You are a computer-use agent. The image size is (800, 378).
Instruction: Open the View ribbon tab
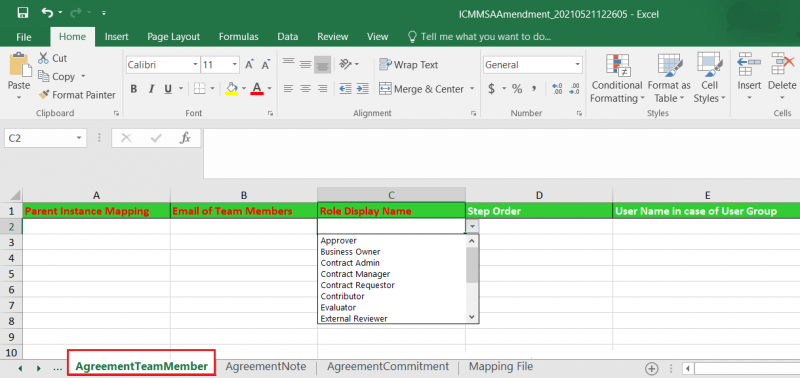coord(378,37)
